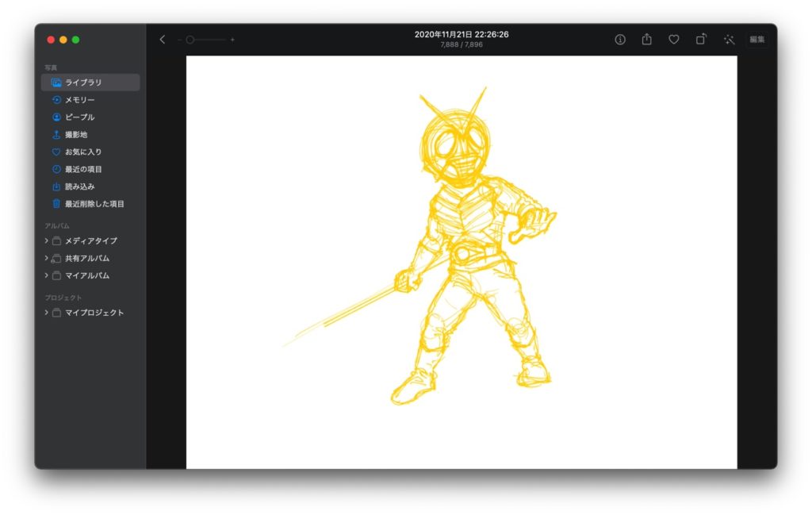
Task: Click the green full-screen window button
Action: [75, 40]
